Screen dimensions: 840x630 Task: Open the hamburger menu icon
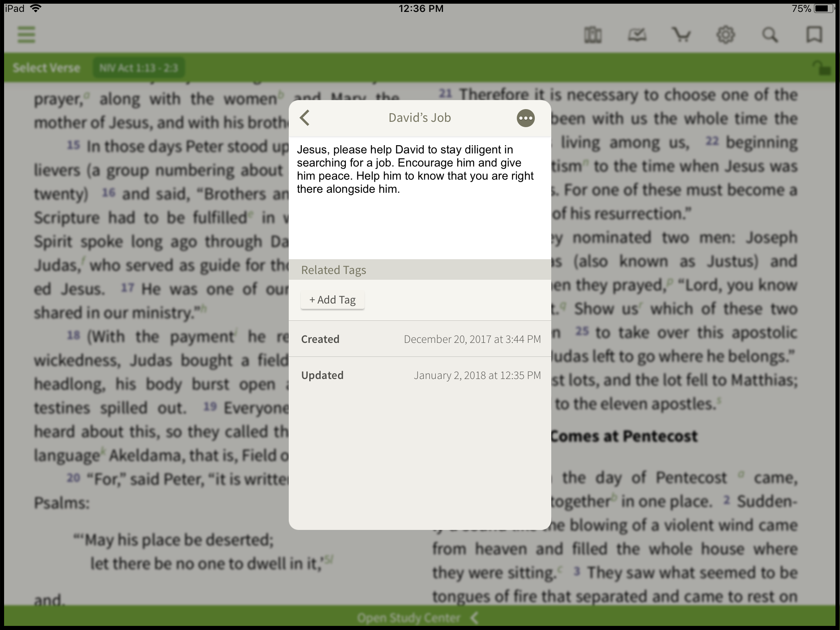pyautogui.click(x=27, y=34)
